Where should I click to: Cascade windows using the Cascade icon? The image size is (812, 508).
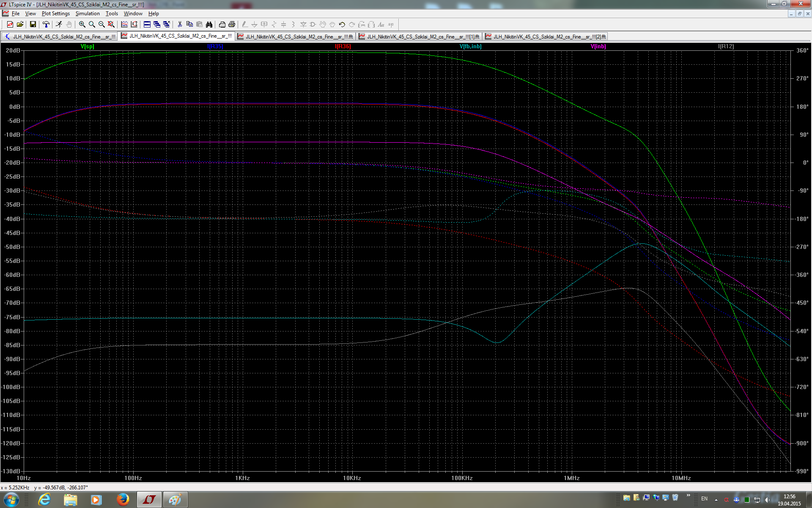(x=157, y=25)
